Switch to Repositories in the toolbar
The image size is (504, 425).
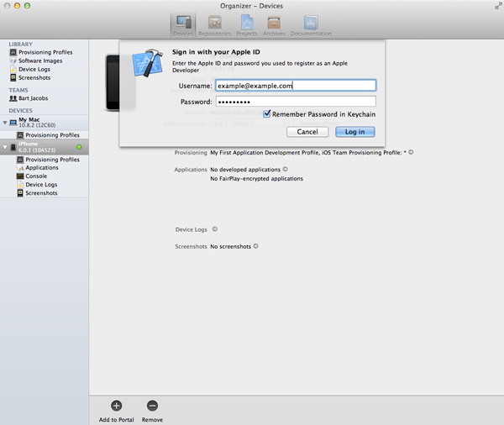(214, 25)
